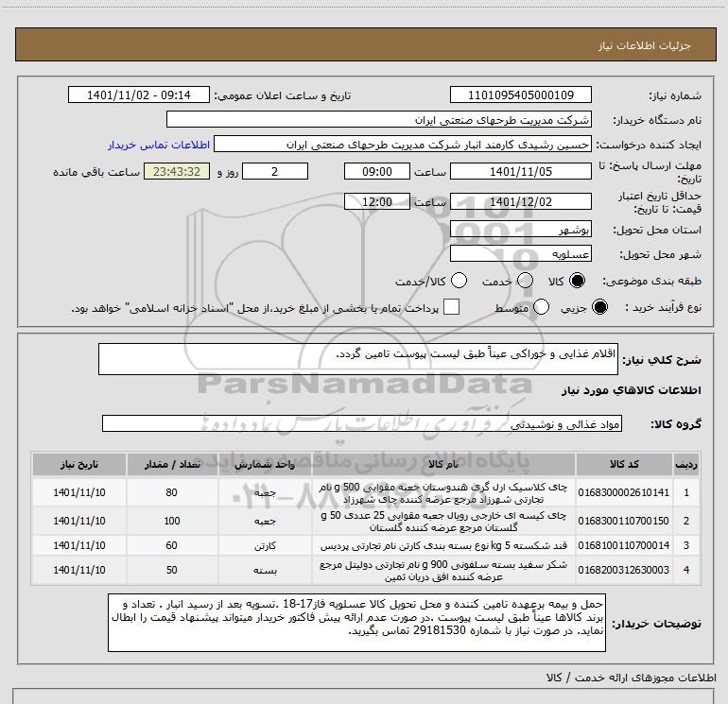The height and width of the screenshot is (704, 728).
Task: Click the اطلاعات کالاهای مورد نیاز heading
Action: [631, 390]
